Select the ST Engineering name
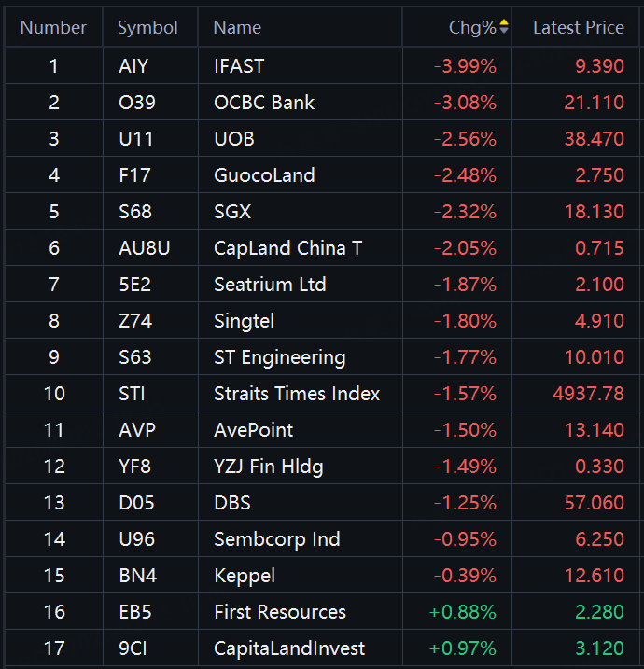The image size is (644, 669). point(279,357)
